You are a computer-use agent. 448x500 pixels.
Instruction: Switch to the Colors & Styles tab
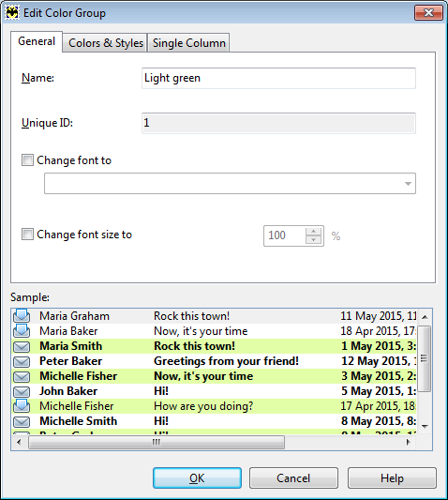pyautogui.click(x=106, y=43)
